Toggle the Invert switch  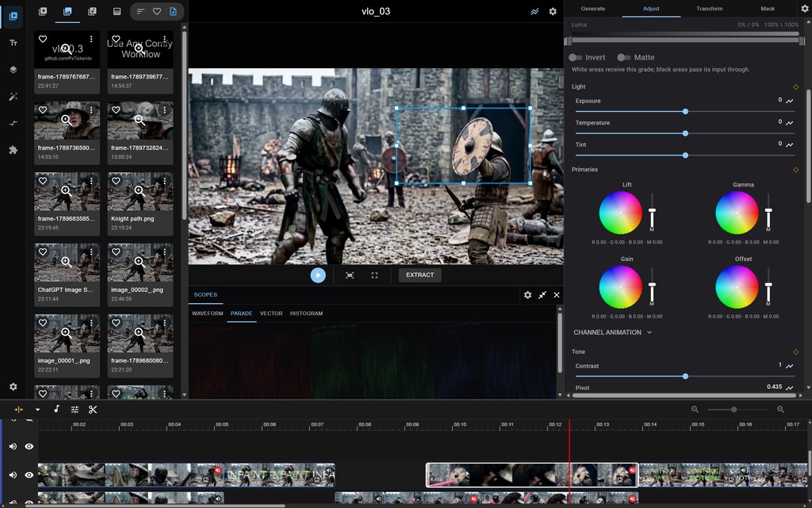pyautogui.click(x=576, y=57)
